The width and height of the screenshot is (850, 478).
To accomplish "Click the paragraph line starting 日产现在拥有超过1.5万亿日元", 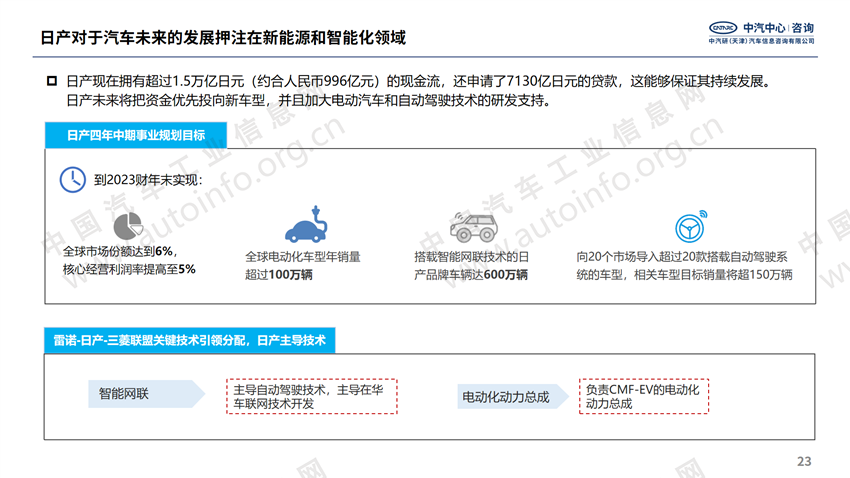I will tap(418, 81).
